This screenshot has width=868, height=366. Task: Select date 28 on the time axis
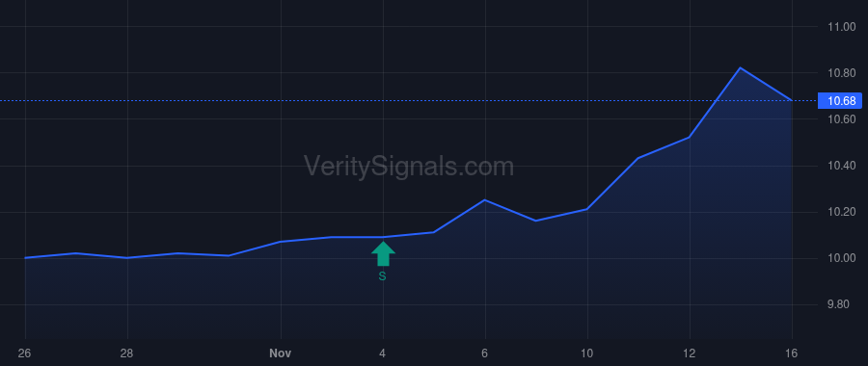pyautogui.click(x=126, y=353)
